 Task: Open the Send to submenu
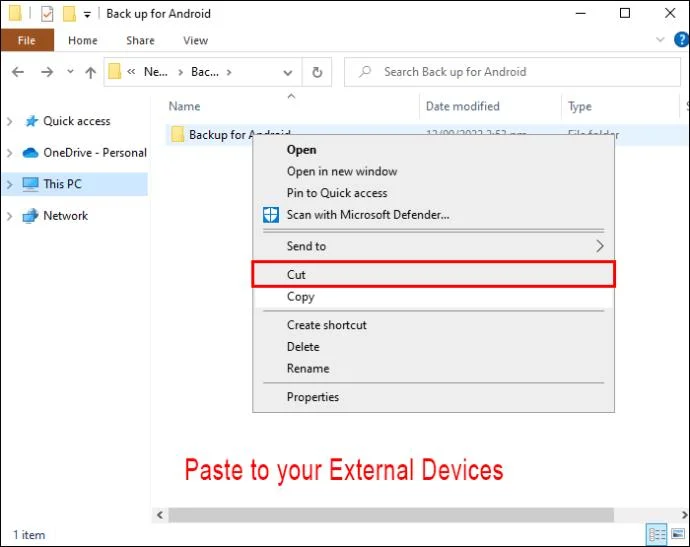tap(433, 246)
